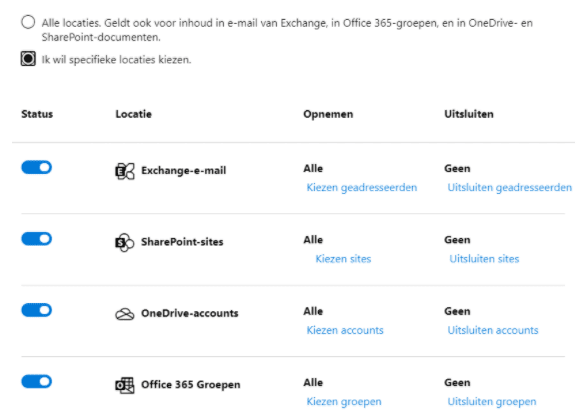Click the 'Kiezen sites' link

coord(343,259)
